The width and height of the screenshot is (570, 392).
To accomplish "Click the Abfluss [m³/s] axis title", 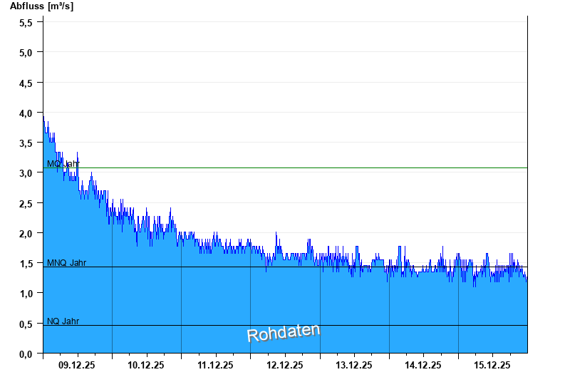I will click(x=41, y=6).
